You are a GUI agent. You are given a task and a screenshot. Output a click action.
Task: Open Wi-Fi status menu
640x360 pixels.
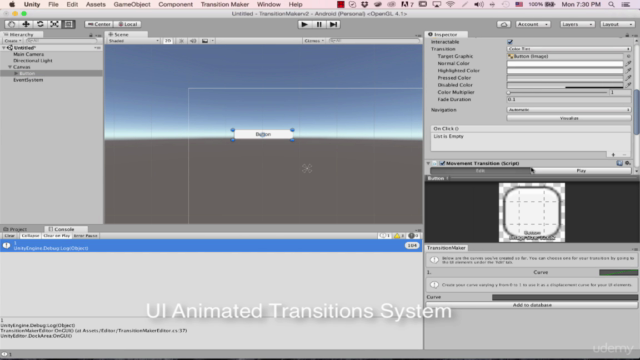click(x=450, y=4)
